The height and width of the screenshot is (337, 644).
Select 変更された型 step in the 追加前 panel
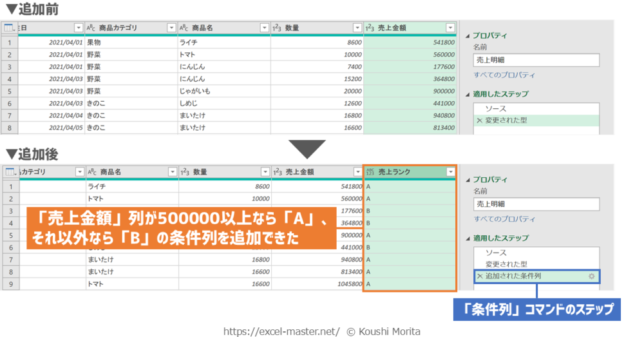506,120
